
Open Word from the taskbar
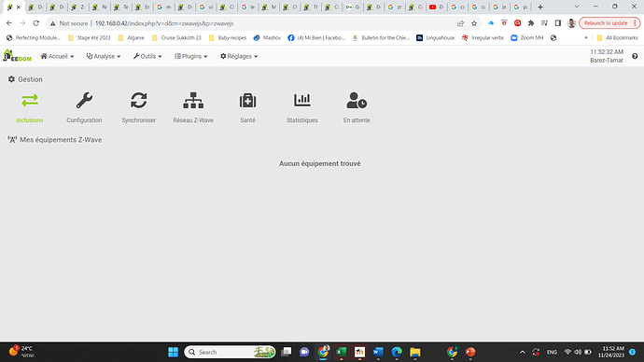(x=378, y=352)
